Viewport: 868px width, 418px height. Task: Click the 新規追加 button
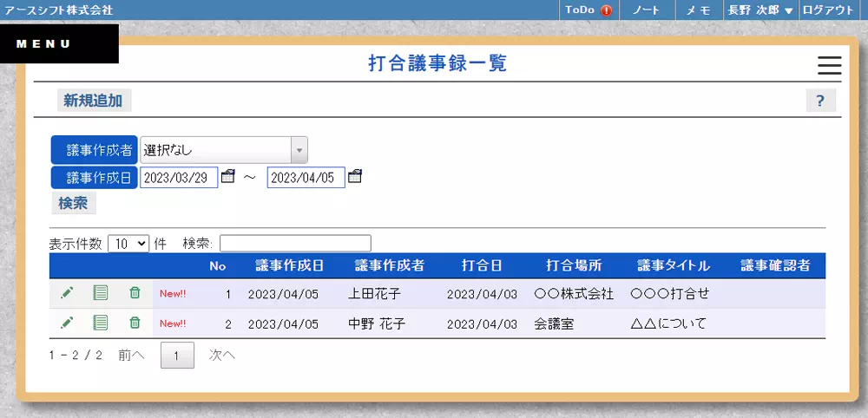click(94, 101)
